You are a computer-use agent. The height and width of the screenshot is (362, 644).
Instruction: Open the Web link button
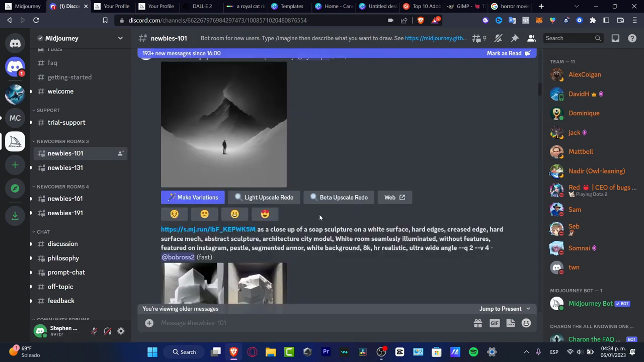point(394,198)
